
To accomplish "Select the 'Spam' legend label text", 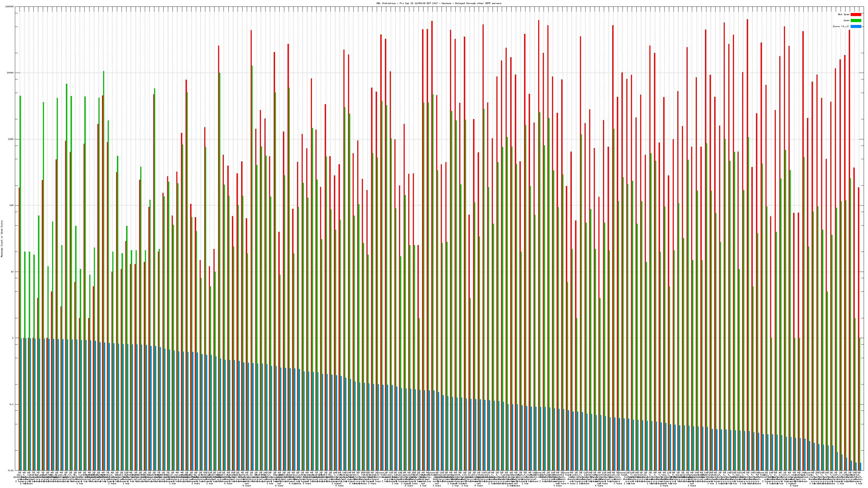I will (x=846, y=21).
